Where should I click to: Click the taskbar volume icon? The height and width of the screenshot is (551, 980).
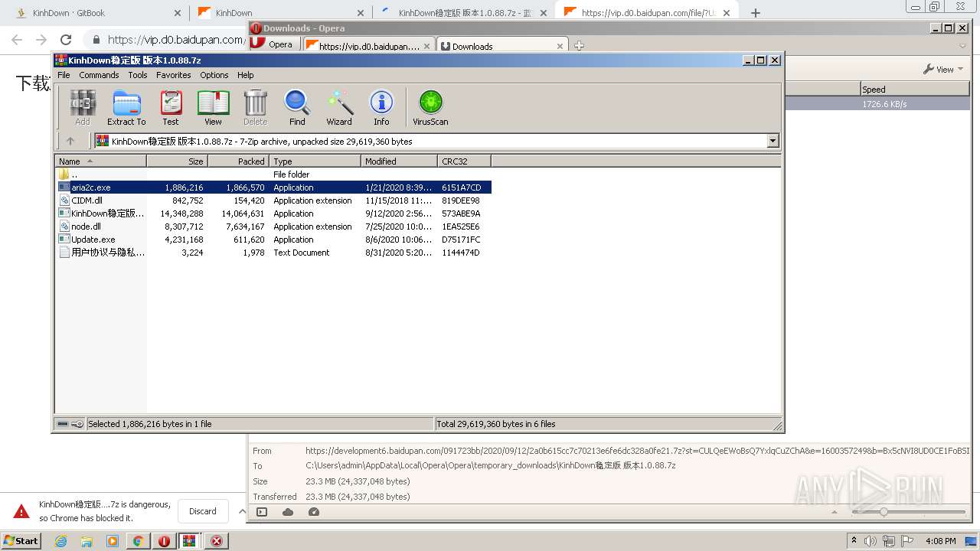coord(871,541)
